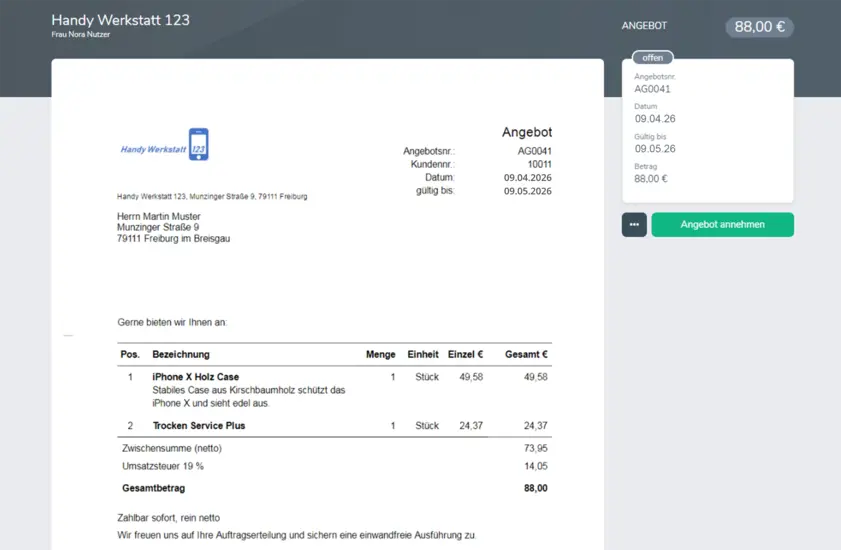Click the Handy Werkstatt logo text
Screen dimensions: 841x550
(x=153, y=149)
